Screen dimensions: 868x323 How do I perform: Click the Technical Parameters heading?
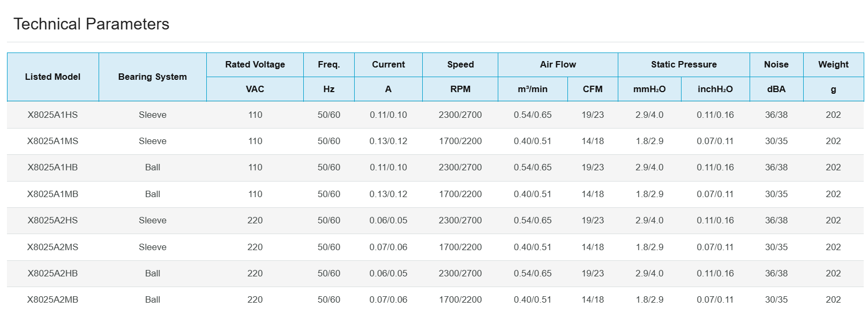(91, 24)
